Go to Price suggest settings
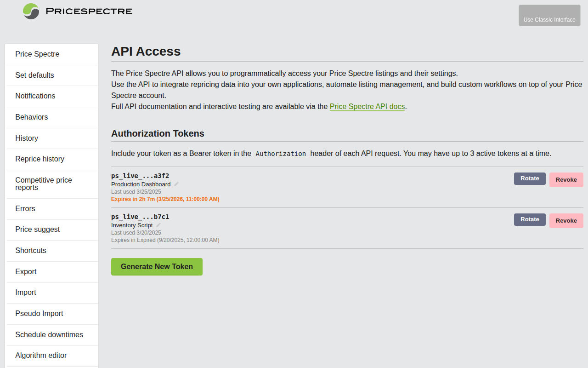This screenshot has height=368, width=588. [37, 229]
